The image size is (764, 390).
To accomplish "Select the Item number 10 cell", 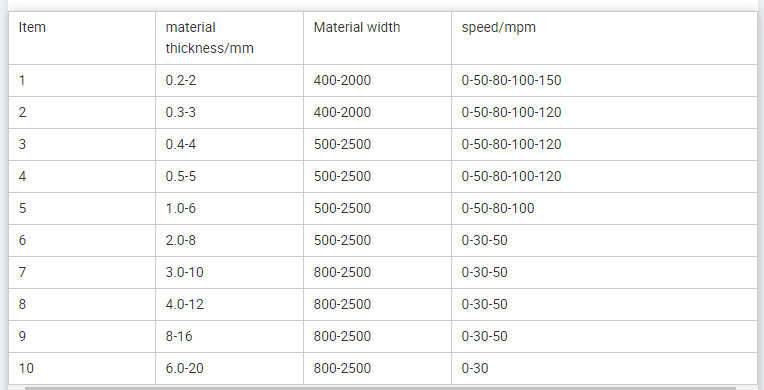I will click(x=82, y=369).
